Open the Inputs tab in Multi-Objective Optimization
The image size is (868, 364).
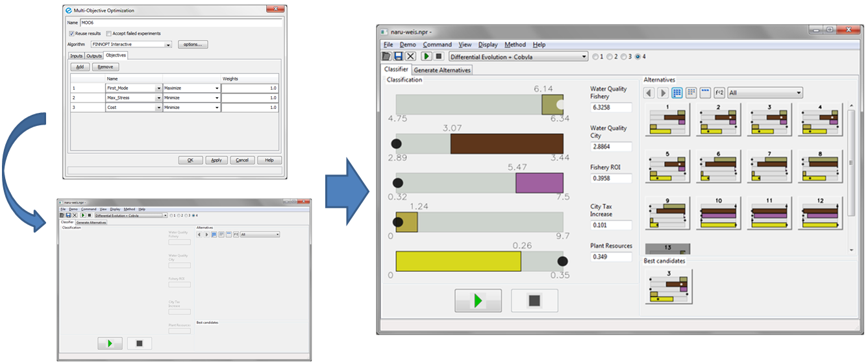pyautogui.click(x=76, y=56)
